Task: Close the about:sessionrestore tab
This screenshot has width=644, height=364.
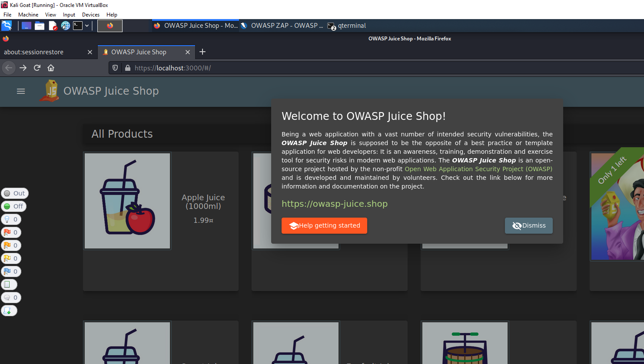Action: click(90, 52)
